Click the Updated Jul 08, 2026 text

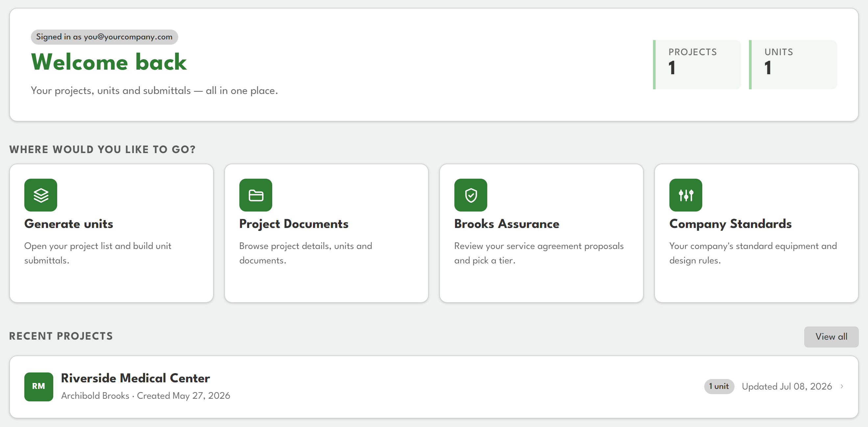click(787, 386)
